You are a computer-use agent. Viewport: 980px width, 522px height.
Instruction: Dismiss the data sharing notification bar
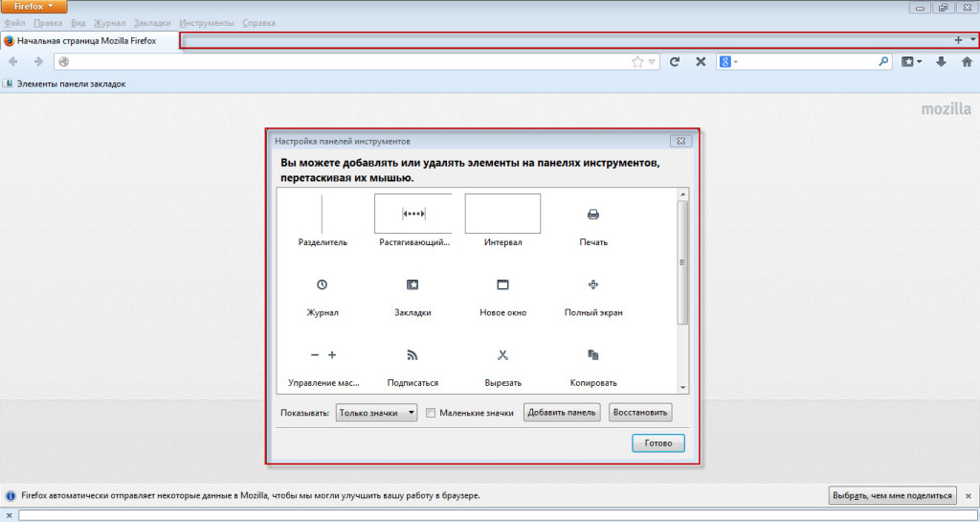(x=969, y=495)
